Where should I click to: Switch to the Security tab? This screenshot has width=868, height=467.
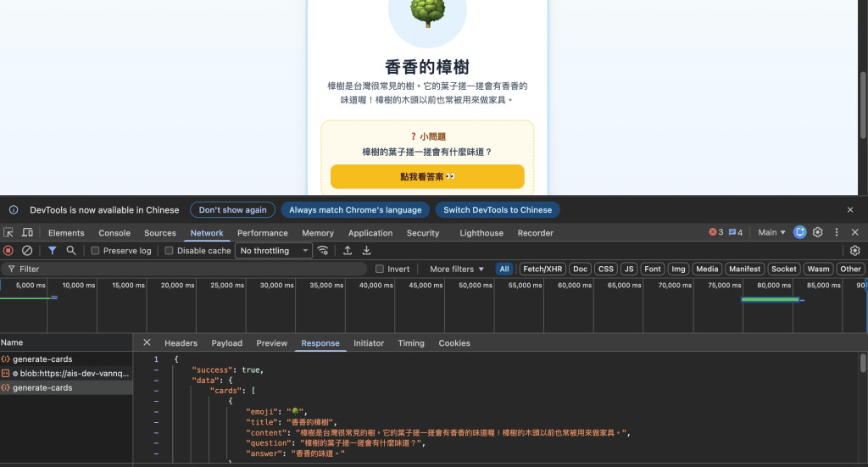tap(423, 233)
